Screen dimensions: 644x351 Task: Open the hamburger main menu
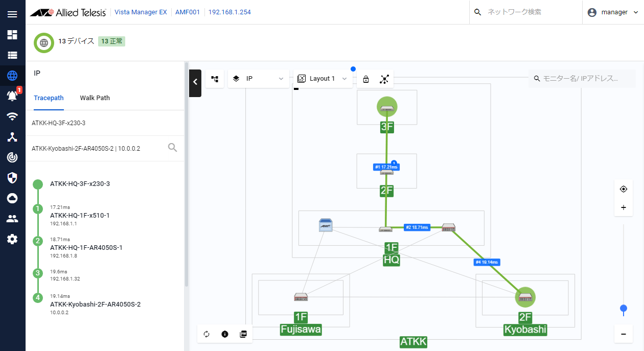(12, 14)
